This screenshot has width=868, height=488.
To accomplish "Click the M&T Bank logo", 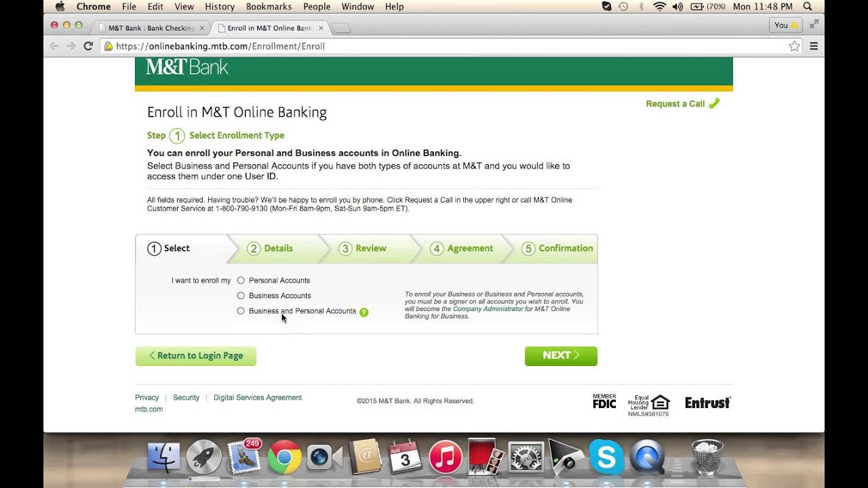I will pos(187,67).
